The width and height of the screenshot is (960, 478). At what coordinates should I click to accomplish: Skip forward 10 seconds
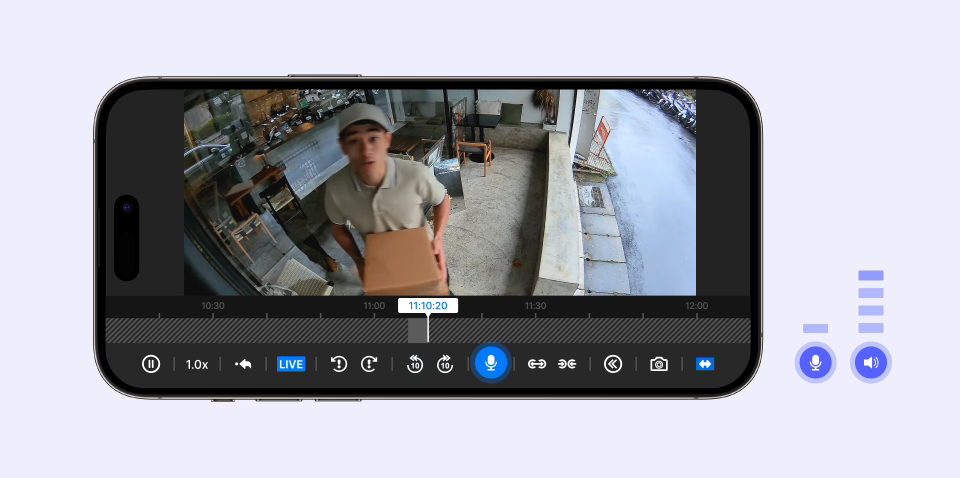(445, 364)
